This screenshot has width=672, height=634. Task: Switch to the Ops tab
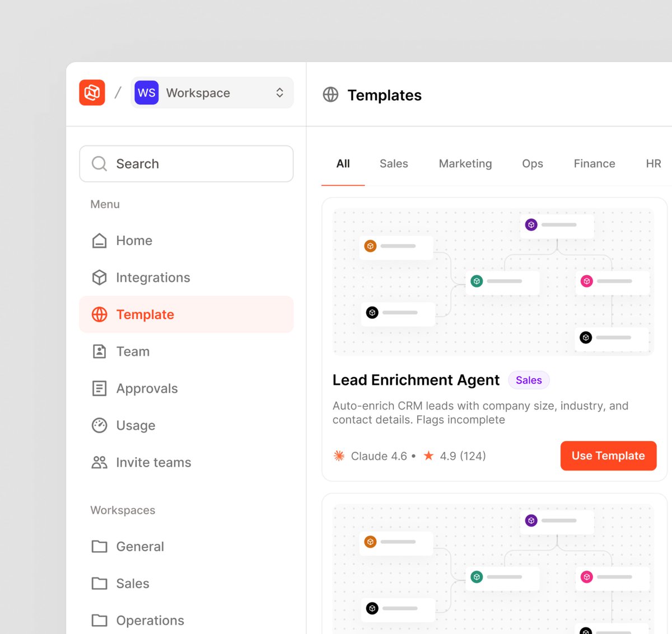click(x=533, y=163)
